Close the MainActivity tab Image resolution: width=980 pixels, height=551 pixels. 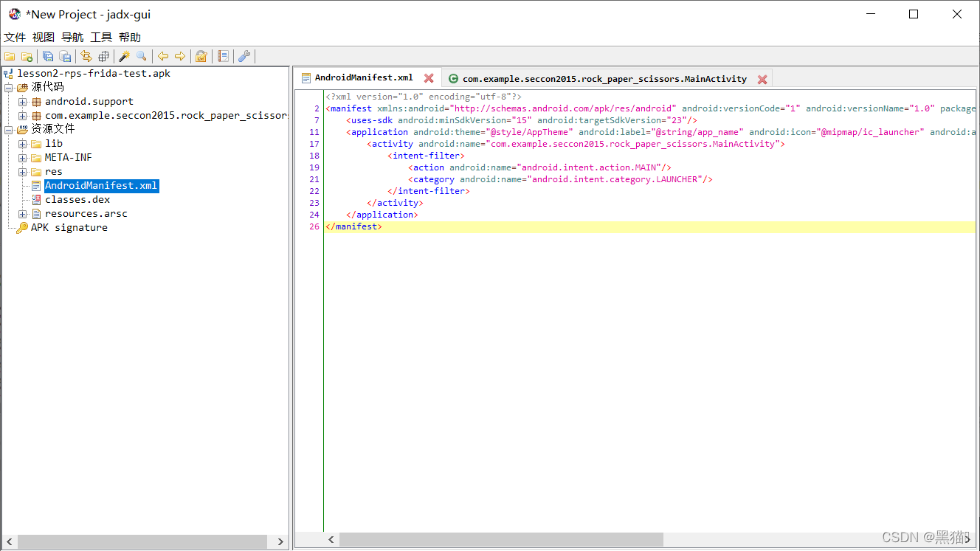[x=762, y=79]
